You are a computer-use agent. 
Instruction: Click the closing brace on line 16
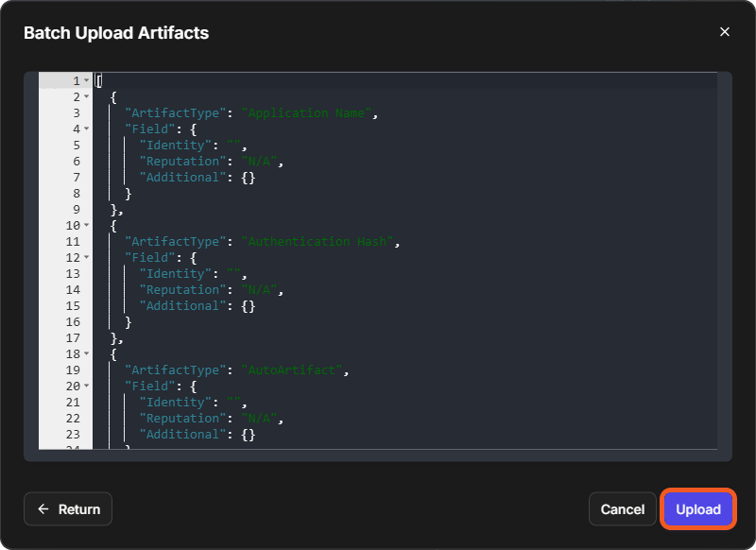click(128, 322)
